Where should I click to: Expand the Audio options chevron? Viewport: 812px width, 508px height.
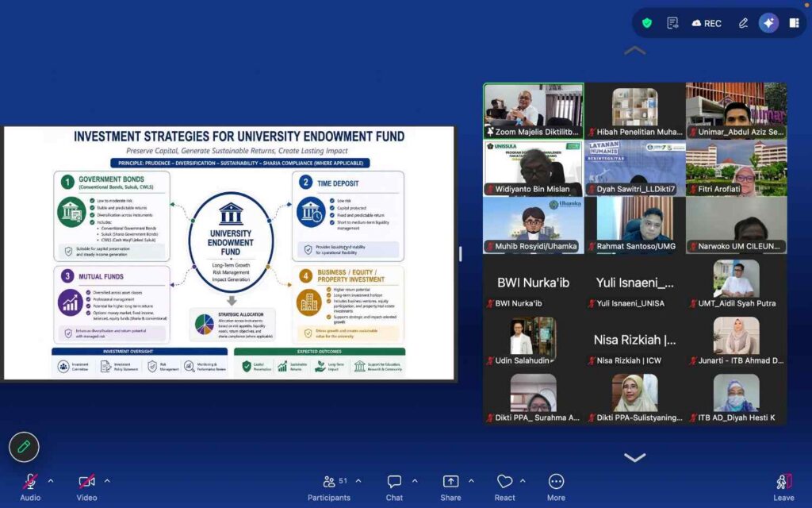click(51, 481)
